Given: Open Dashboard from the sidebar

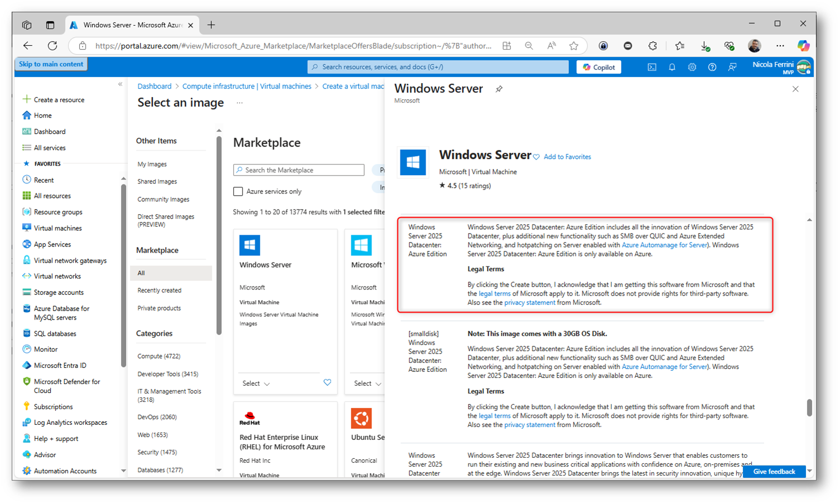Looking at the screenshot, I should [x=49, y=132].
